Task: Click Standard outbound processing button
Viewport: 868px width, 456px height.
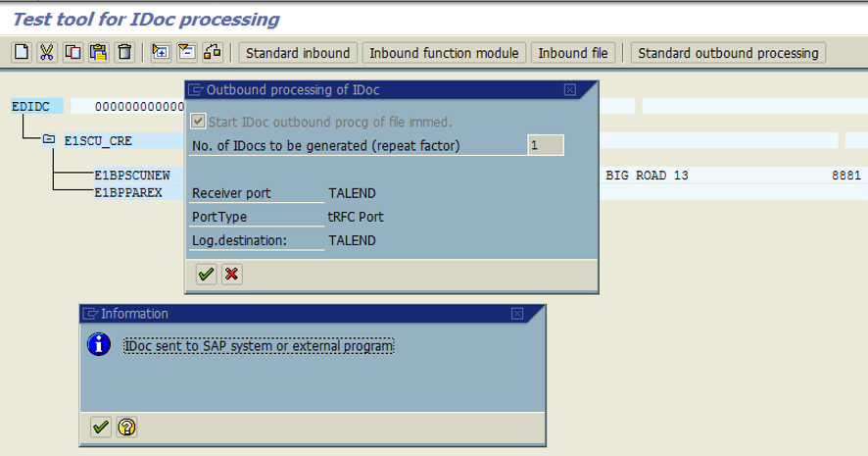Action: (x=728, y=53)
